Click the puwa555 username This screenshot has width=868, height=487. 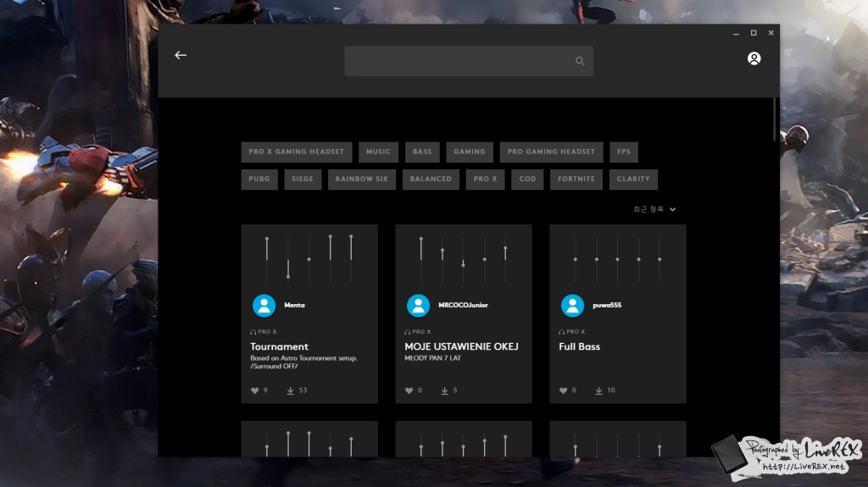pos(607,306)
